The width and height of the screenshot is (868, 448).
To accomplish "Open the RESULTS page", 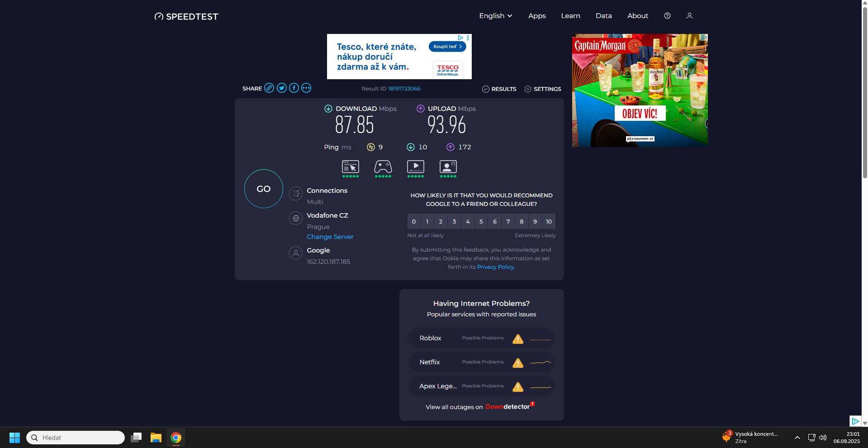I will click(499, 89).
